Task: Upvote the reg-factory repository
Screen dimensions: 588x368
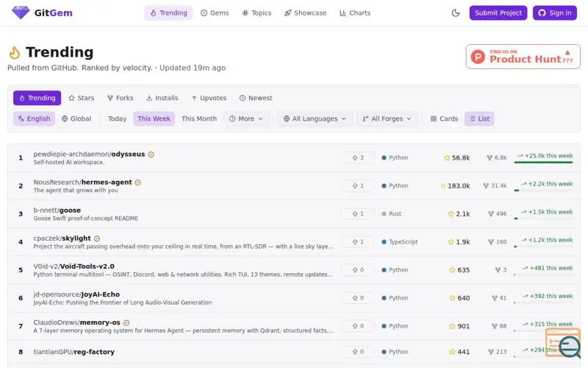Action: tap(358, 352)
